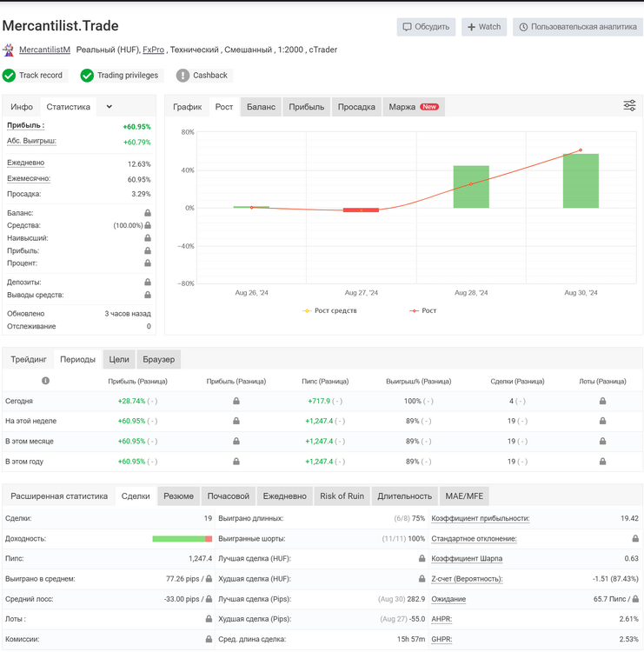
Task: Click the MercantilistM user avatar icon
Action: 8,50
